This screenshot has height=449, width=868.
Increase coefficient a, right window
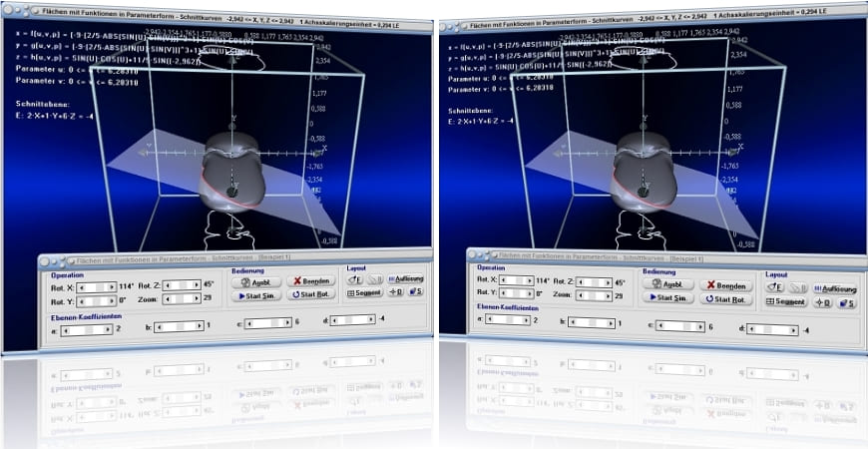coord(526,319)
